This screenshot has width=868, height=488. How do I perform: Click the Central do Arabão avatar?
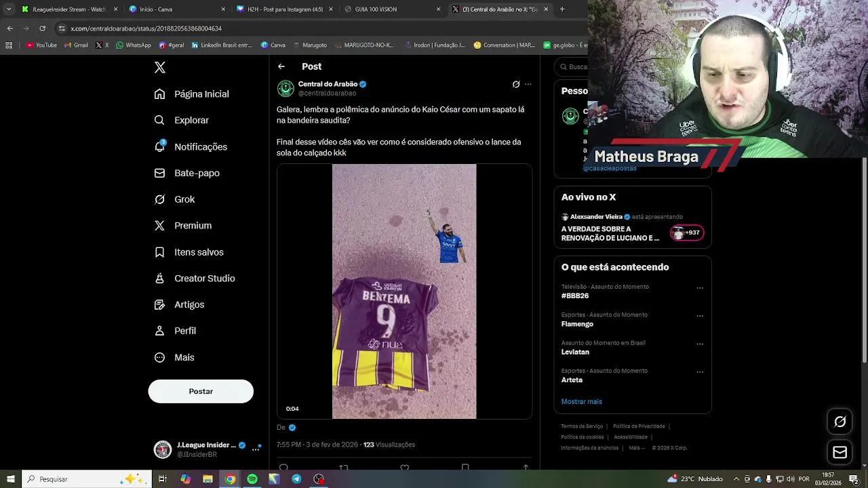pyautogui.click(x=285, y=88)
